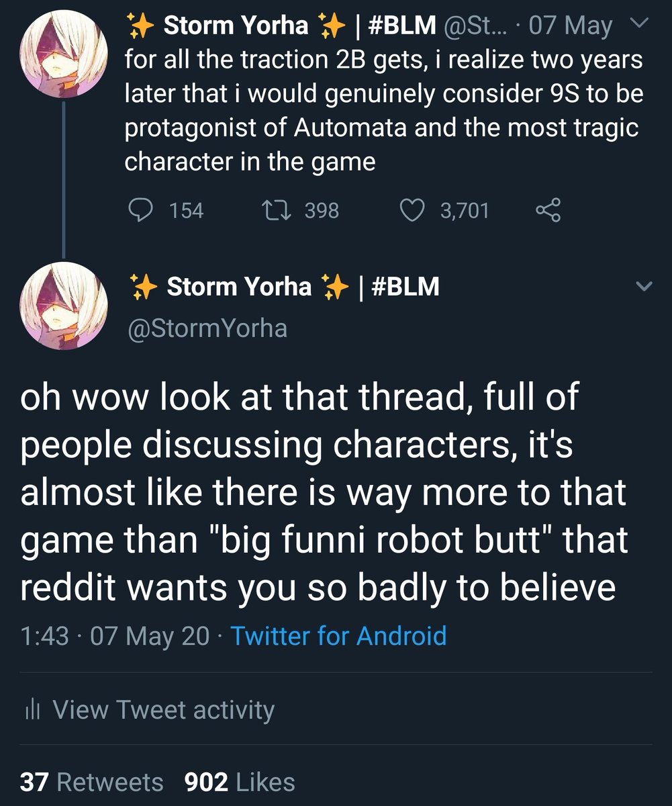Open the @StormYorha handle
Screen dimensions: 672x806
tap(207, 328)
